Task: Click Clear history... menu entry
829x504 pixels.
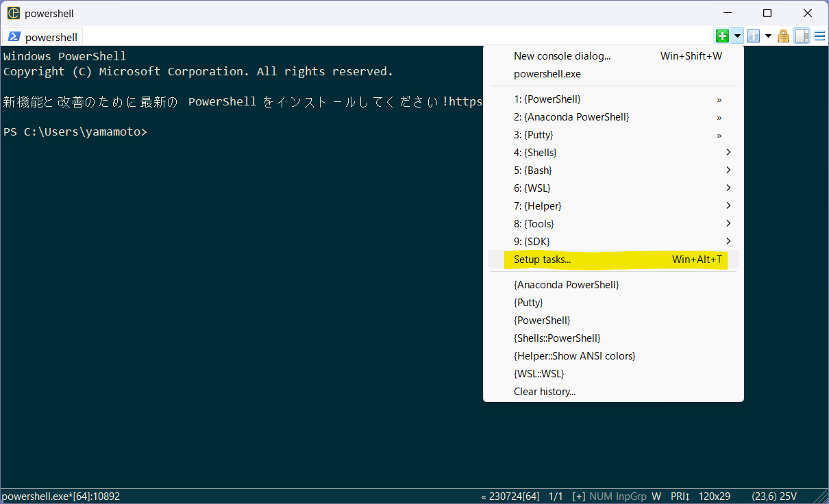Action: [x=613, y=392]
